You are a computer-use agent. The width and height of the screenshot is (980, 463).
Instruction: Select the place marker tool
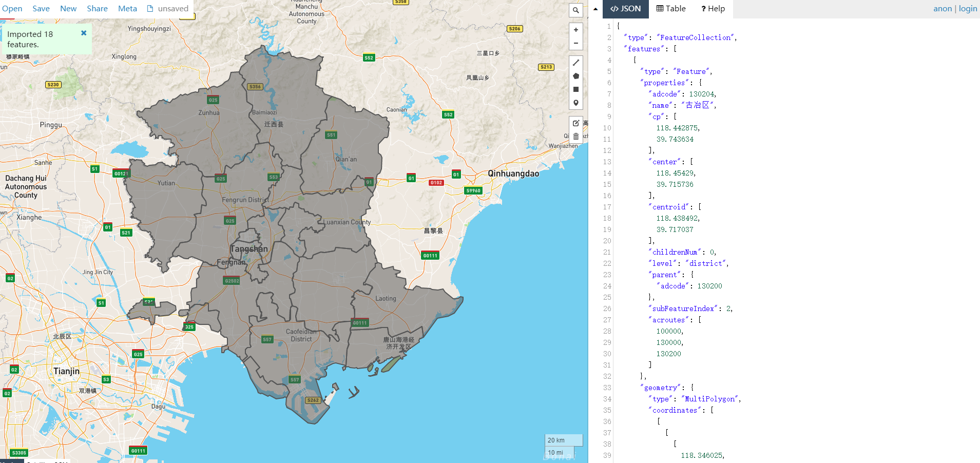click(575, 103)
